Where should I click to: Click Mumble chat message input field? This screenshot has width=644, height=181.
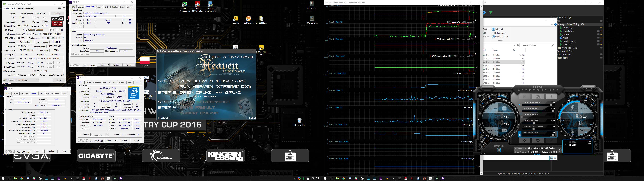543,173
